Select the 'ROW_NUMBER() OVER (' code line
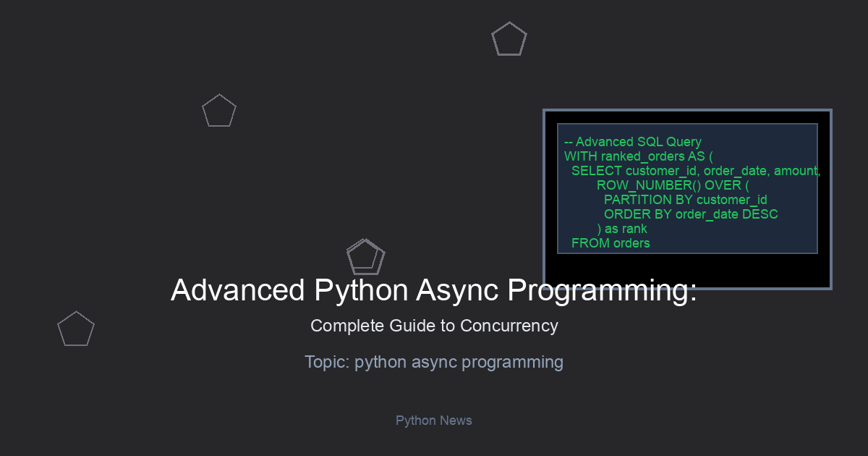 point(673,185)
